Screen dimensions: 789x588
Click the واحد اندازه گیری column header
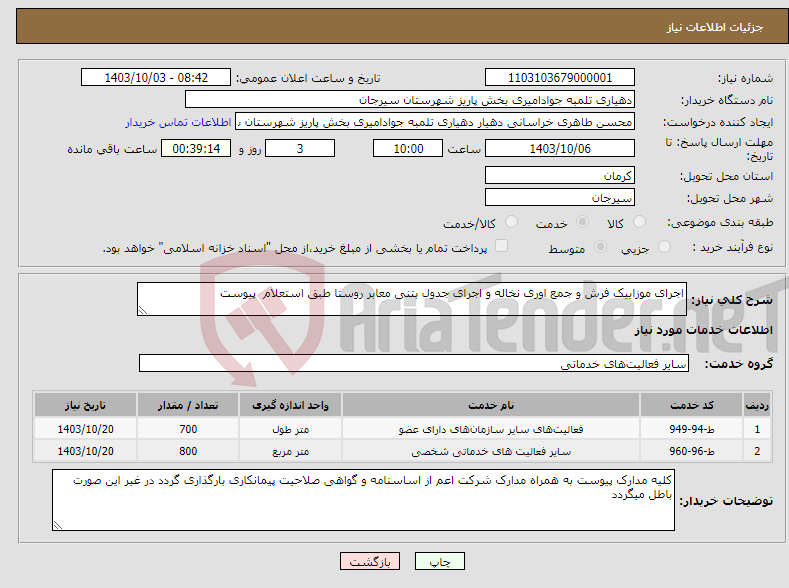pos(290,405)
